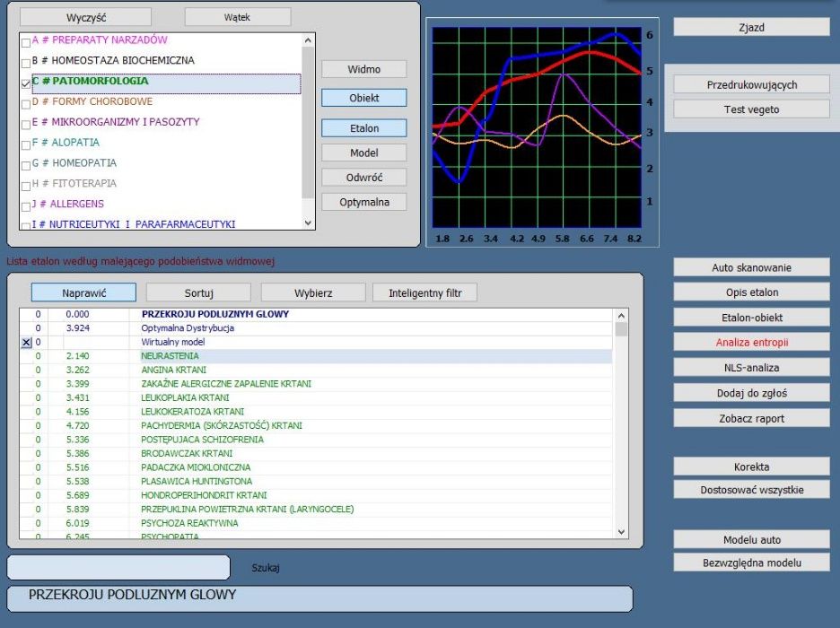The image size is (840, 628).
Task: Select the Etalon button
Action: (363, 128)
